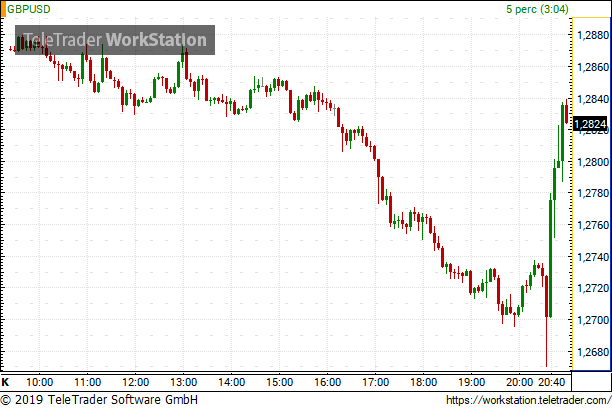612x409 pixels.
Task: Click the 10:00 time axis label
Action: point(39,382)
